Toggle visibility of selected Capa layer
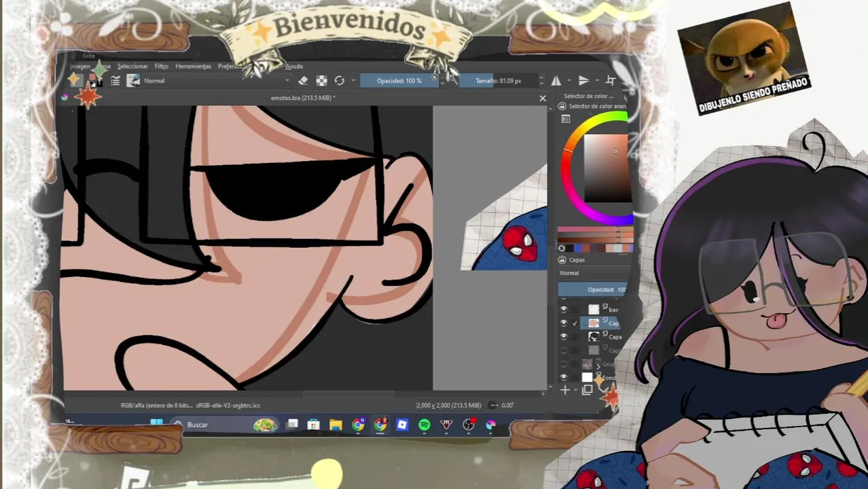Image resolution: width=868 pixels, height=489 pixels. [563, 323]
